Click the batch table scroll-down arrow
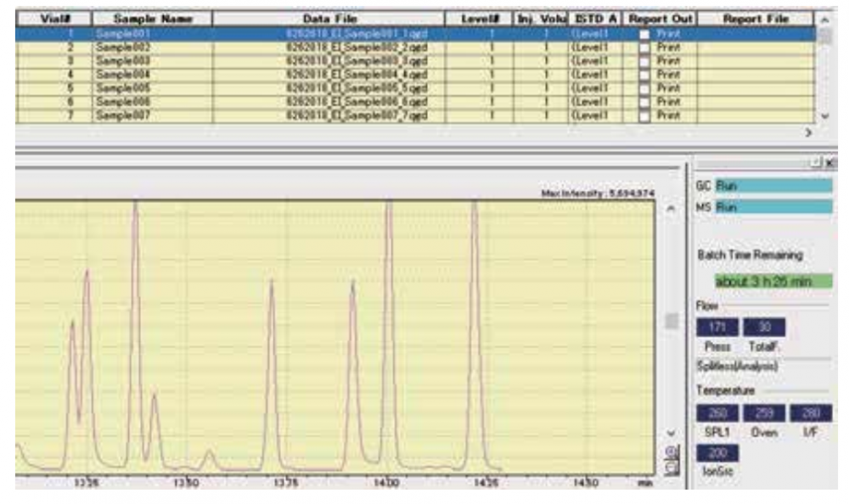The height and width of the screenshot is (504, 849). click(824, 115)
